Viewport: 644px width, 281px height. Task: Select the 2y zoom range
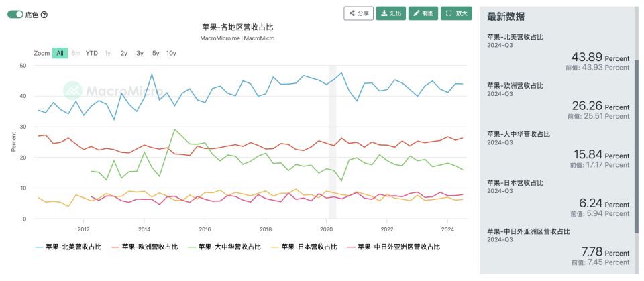tap(123, 53)
